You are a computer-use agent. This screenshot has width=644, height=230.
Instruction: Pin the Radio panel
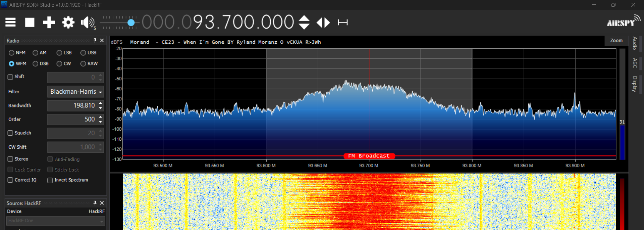95,41
